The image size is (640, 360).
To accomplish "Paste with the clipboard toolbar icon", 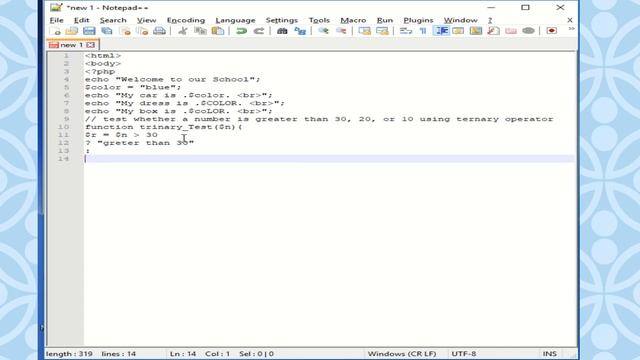I will point(218,31).
